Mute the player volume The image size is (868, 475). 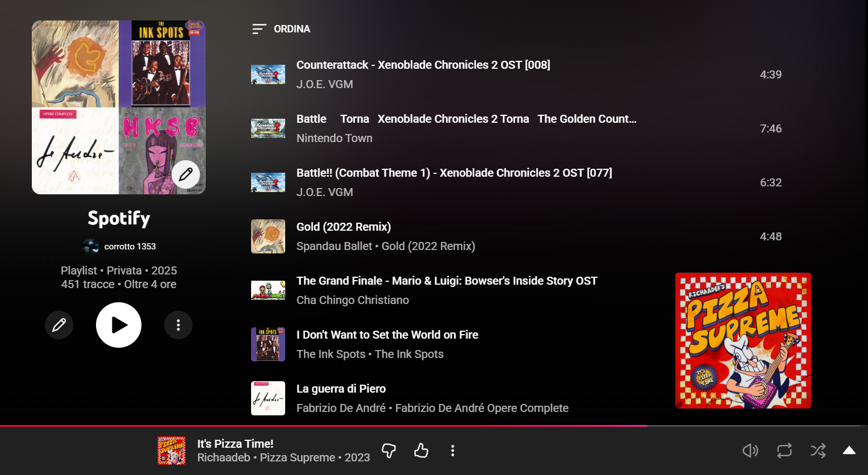pyautogui.click(x=750, y=451)
